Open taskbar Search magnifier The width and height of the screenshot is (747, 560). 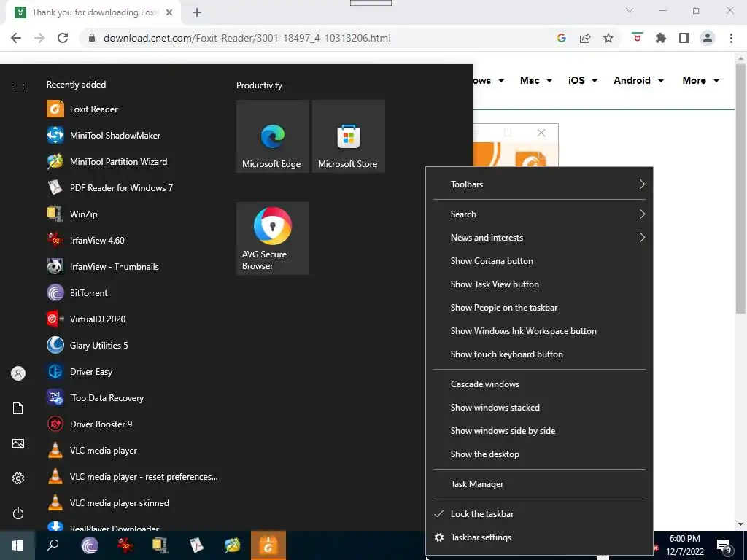(x=53, y=545)
